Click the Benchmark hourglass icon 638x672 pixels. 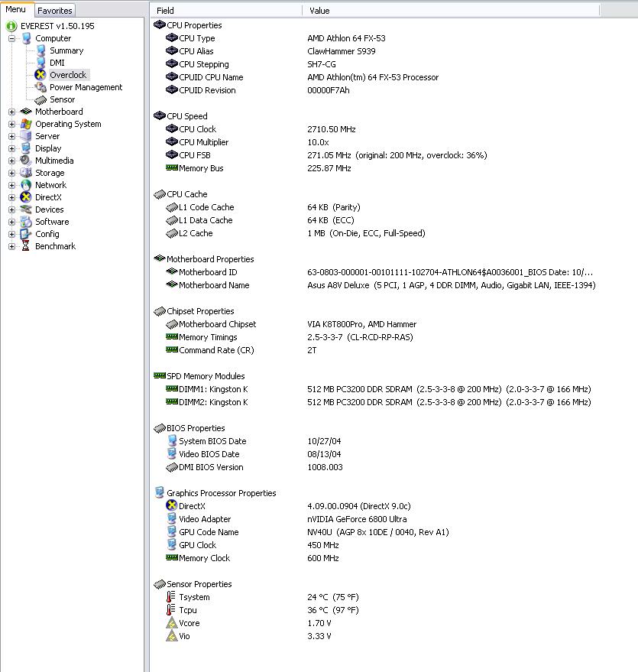coord(26,246)
